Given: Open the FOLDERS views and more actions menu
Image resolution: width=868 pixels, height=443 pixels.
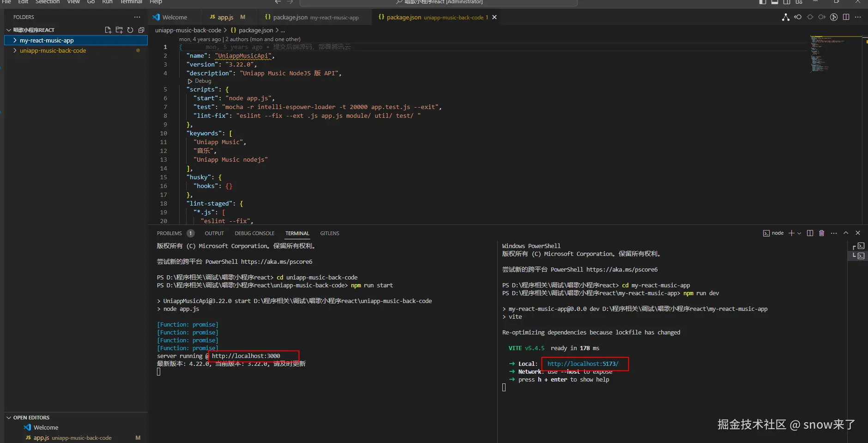Looking at the screenshot, I should click(x=137, y=17).
